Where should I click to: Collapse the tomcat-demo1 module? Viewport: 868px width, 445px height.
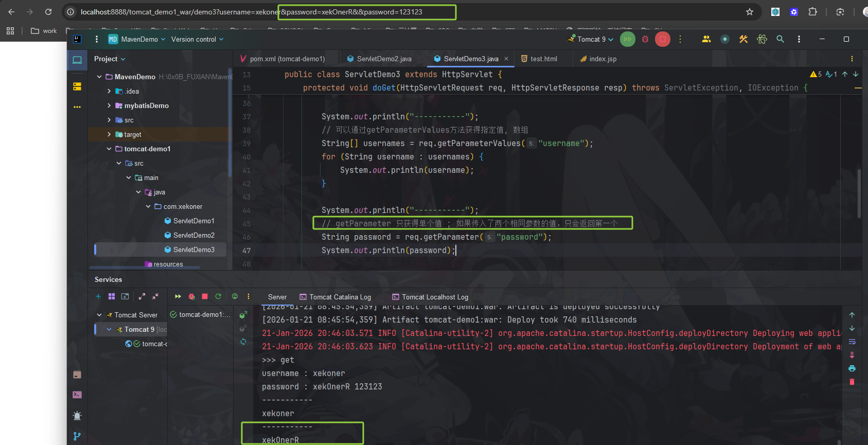click(109, 149)
